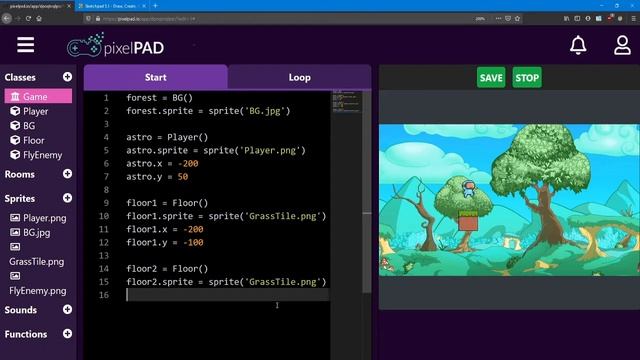640x360 pixels.
Task: Click the image icon above GrassTile.png
Action: pyautogui.click(x=15, y=247)
